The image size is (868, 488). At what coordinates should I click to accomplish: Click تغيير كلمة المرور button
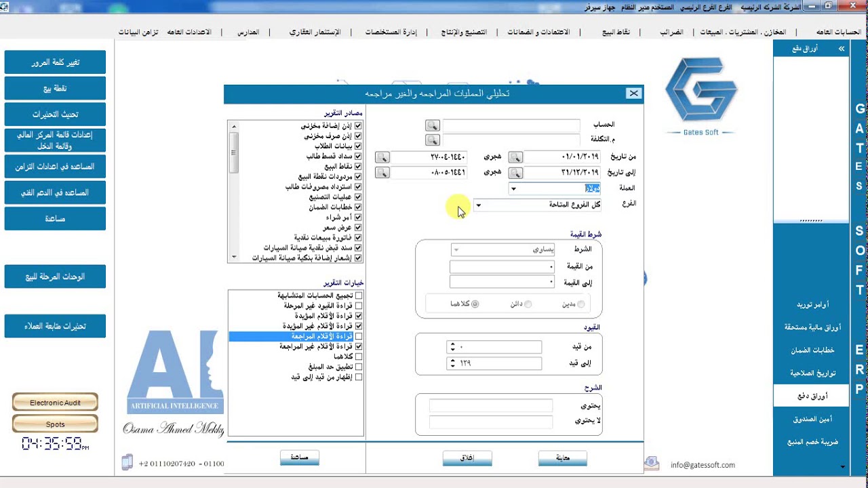coord(55,62)
